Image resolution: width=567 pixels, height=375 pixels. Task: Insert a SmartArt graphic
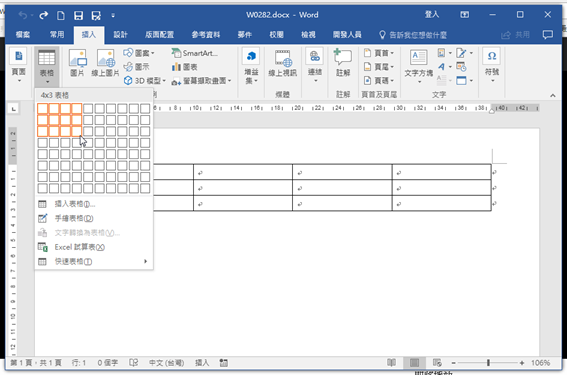[194, 53]
